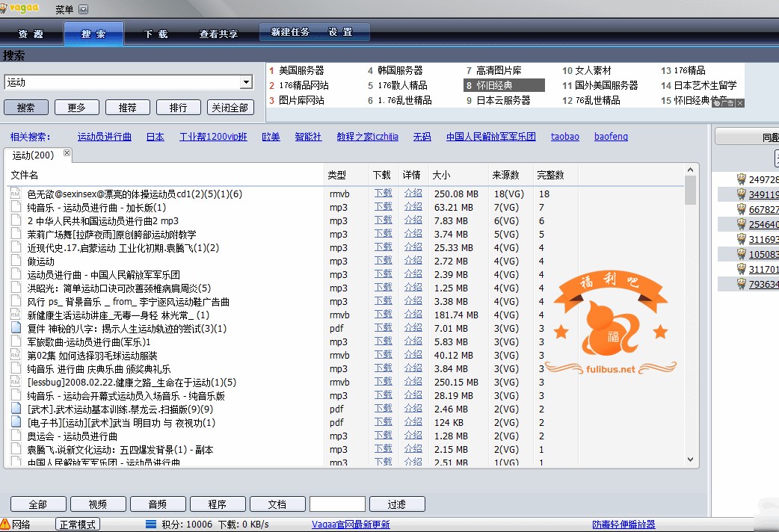This screenshot has height=532, width=779.
Task: Open the 菜单 dropdown arrow
Action: tap(83, 10)
